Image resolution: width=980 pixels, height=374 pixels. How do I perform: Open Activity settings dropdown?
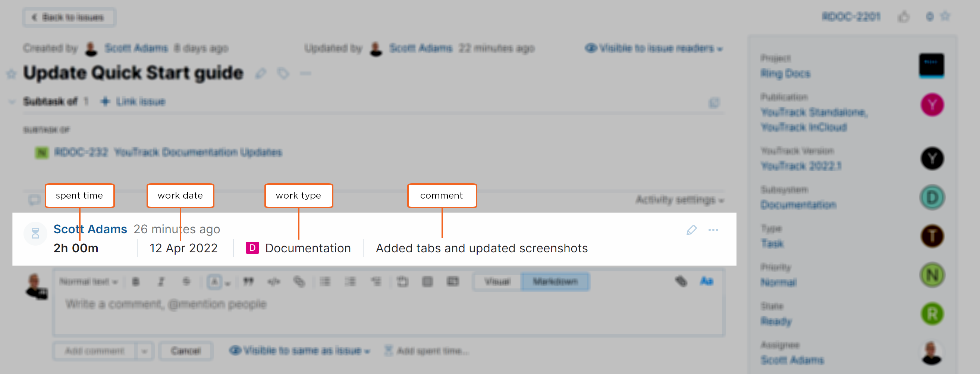pyautogui.click(x=679, y=200)
